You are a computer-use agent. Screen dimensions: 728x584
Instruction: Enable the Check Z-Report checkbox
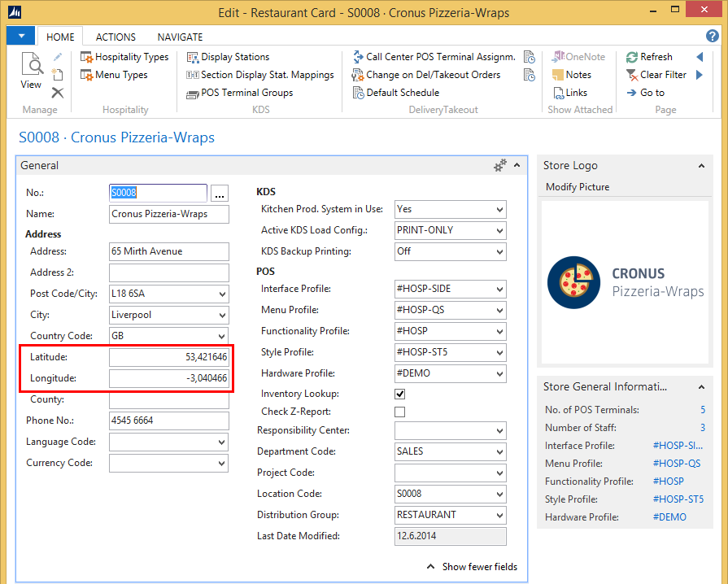click(x=400, y=412)
